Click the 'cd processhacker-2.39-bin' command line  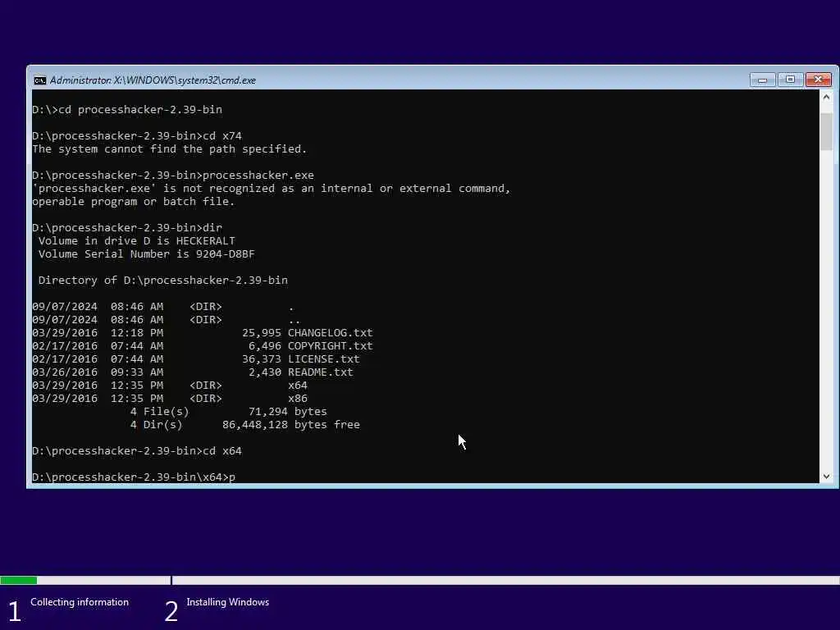click(x=127, y=110)
